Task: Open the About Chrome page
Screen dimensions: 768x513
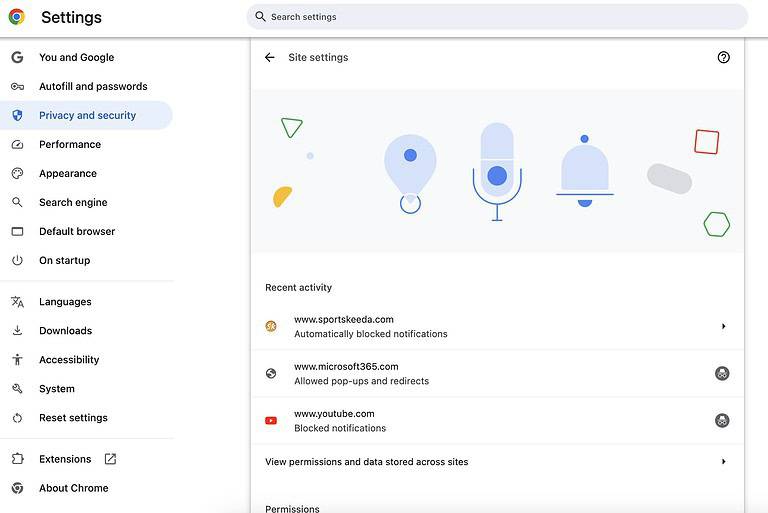Action: click(x=73, y=488)
